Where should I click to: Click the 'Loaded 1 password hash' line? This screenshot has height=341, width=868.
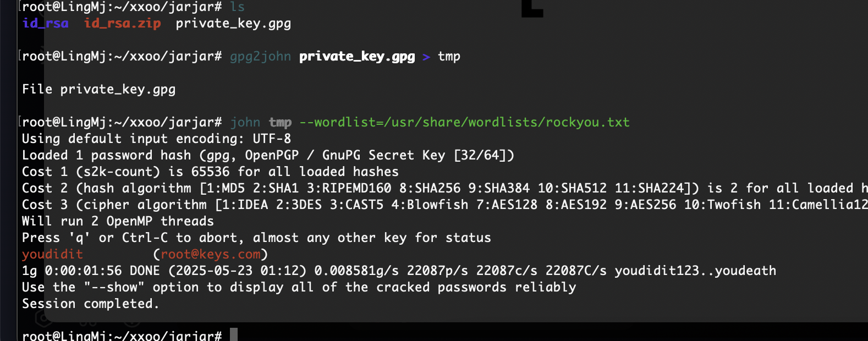click(x=268, y=155)
